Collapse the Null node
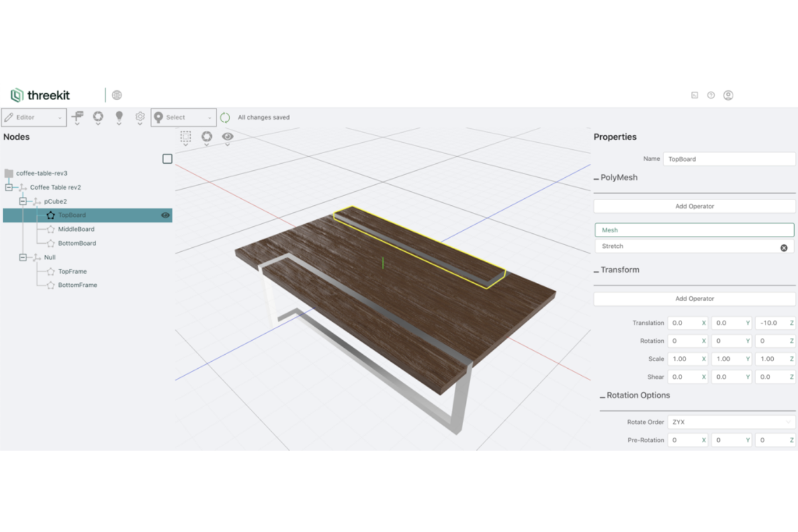The image size is (798, 532). click(23, 258)
